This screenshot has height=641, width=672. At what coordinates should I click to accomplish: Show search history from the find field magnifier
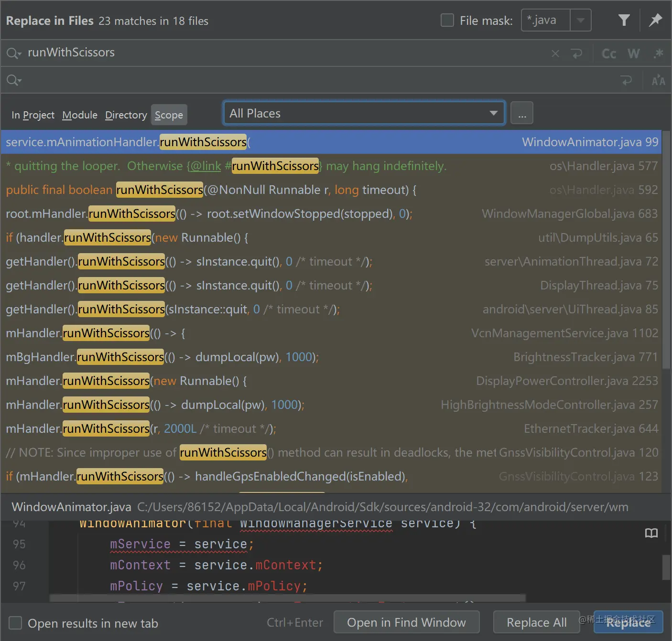(x=13, y=53)
